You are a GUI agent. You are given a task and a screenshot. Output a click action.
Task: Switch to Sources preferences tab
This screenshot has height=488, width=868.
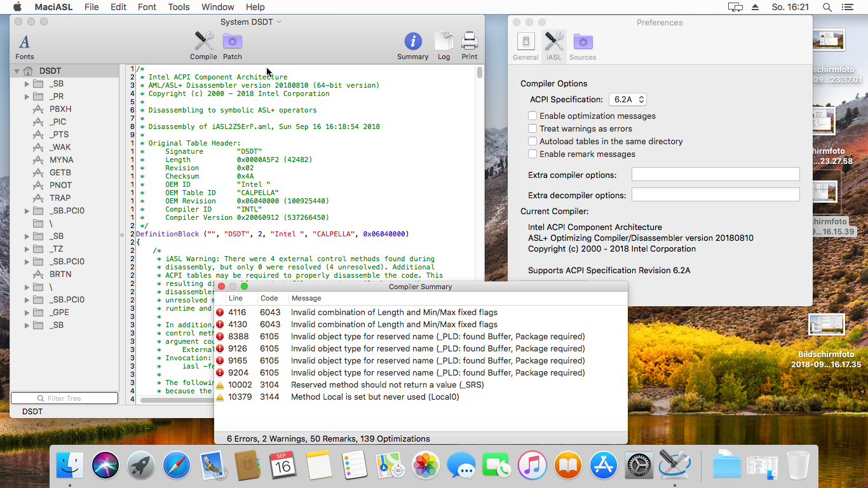(583, 46)
